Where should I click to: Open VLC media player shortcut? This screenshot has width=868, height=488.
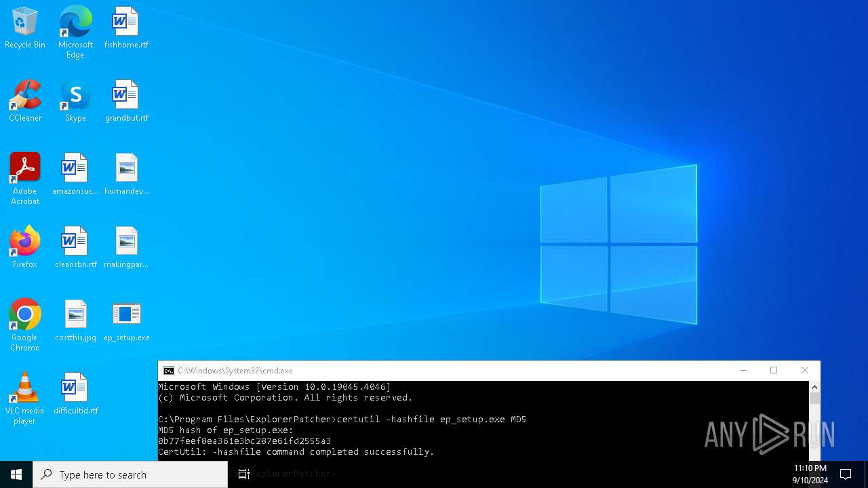(x=25, y=399)
